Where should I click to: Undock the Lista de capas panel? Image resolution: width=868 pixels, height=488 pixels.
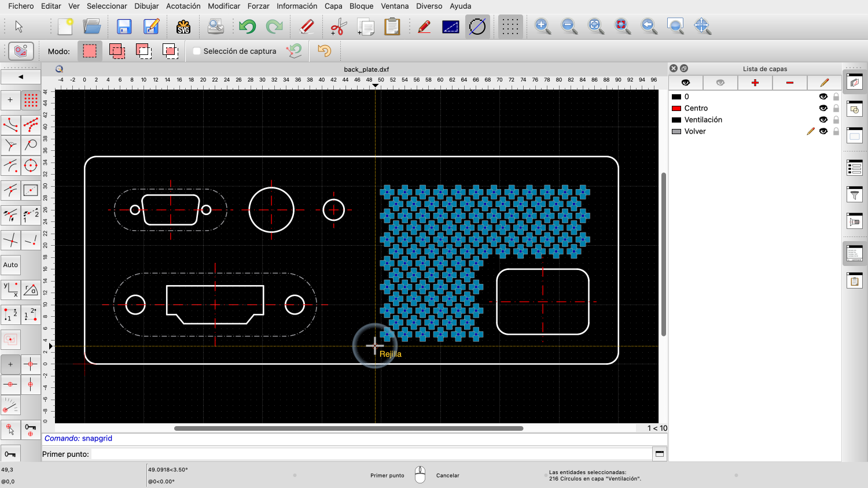(x=684, y=68)
